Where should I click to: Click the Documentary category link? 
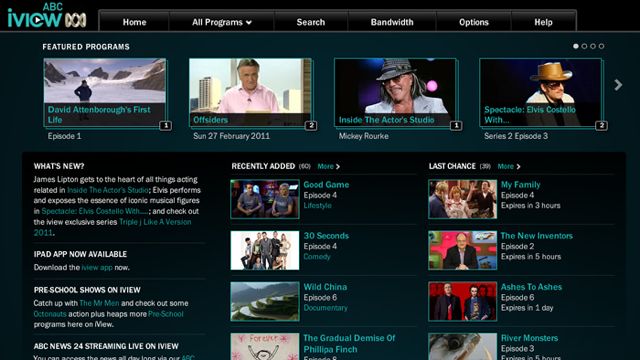[x=325, y=308]
